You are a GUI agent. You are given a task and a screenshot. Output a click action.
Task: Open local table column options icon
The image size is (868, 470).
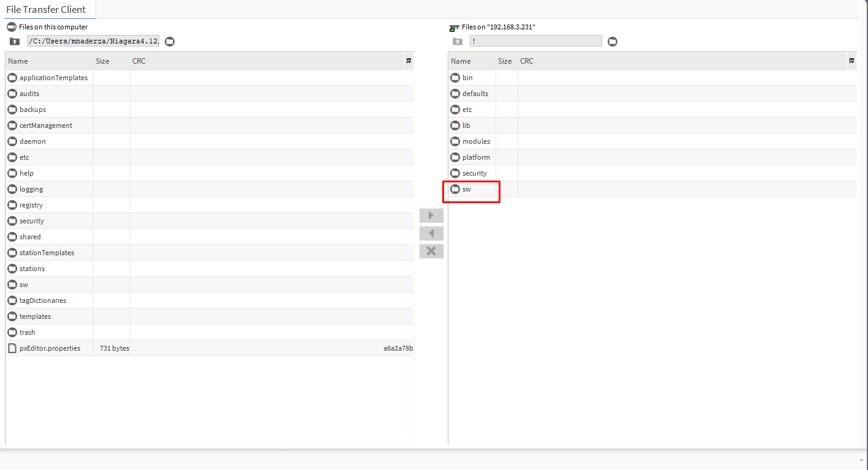pos(409,61)
